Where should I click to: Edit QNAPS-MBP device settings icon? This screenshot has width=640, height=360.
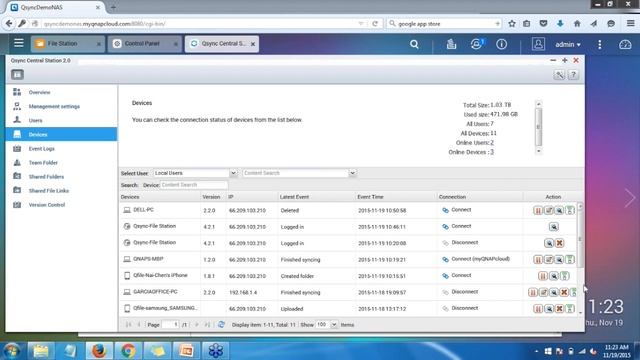(549, 260)
